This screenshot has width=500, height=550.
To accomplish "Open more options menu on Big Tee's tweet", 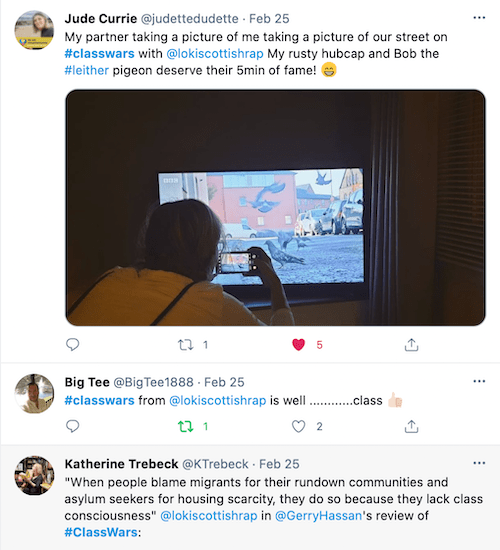I will 479,381.
